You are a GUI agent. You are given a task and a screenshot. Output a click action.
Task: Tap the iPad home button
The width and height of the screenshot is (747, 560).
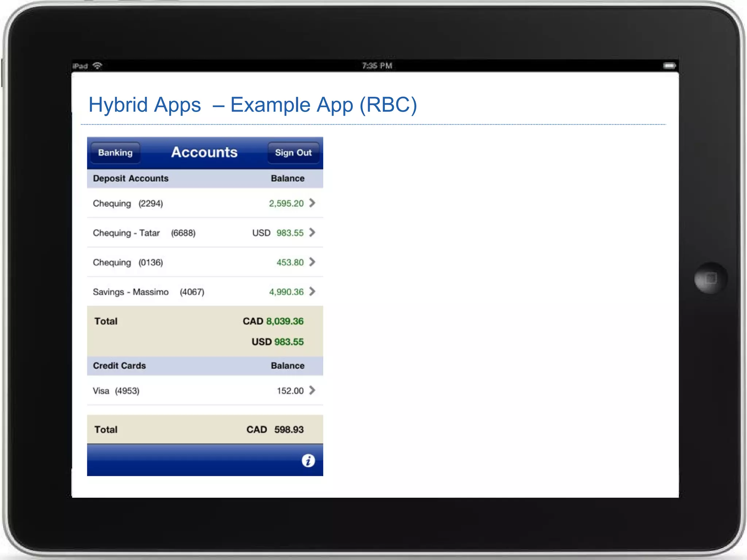pos(711,278)
